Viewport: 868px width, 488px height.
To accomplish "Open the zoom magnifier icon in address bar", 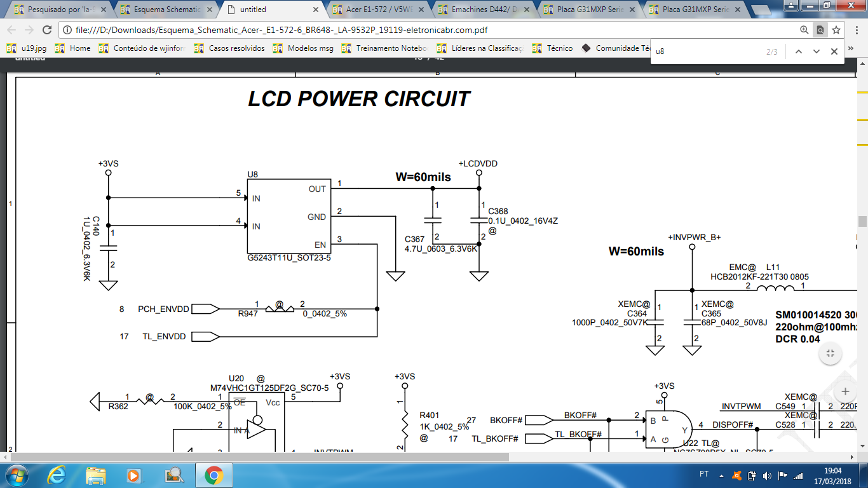I will pos(804,30).
